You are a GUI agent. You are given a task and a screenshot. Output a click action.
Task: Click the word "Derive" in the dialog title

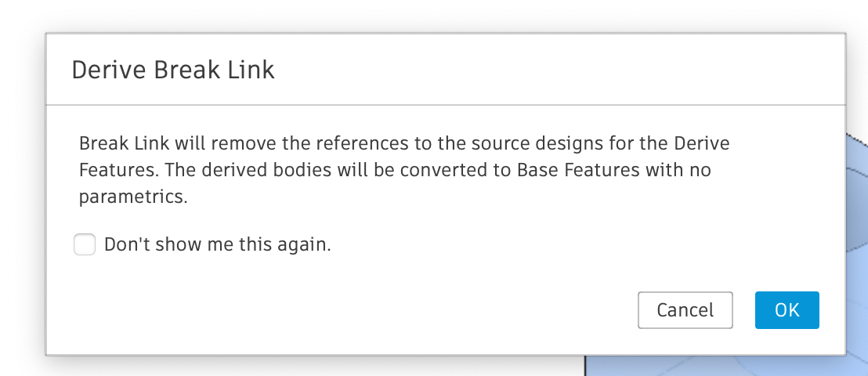[109, 70]
